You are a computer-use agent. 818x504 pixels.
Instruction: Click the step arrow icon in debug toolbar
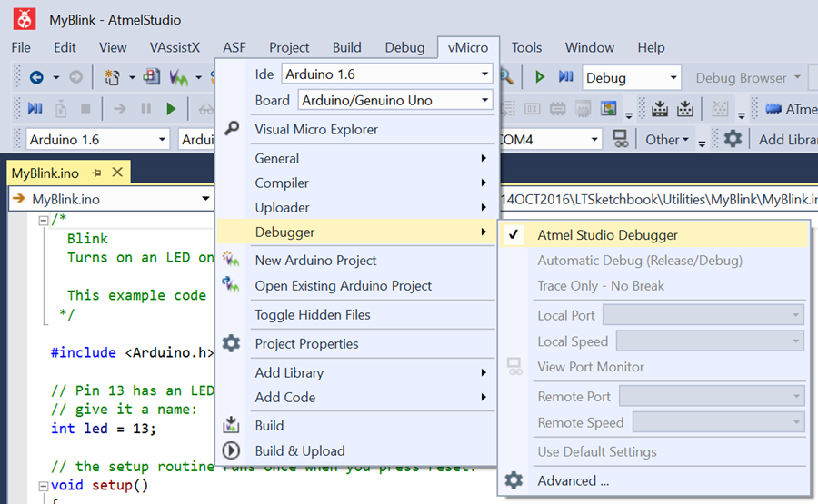click(120, 108)
